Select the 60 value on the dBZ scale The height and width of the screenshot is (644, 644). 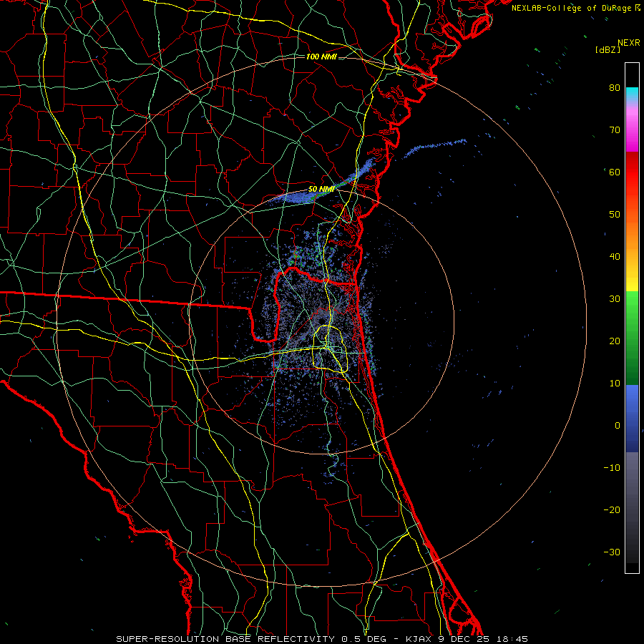coord(615,172)
